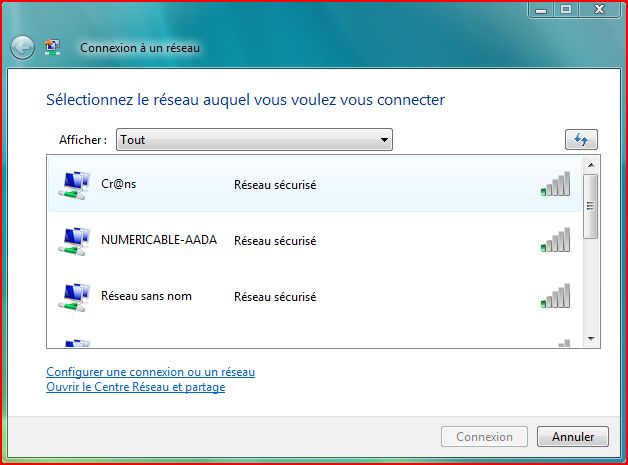Click the Cr@ns network computer icon
The image size is (628, 465).
(x=74, y=185)
